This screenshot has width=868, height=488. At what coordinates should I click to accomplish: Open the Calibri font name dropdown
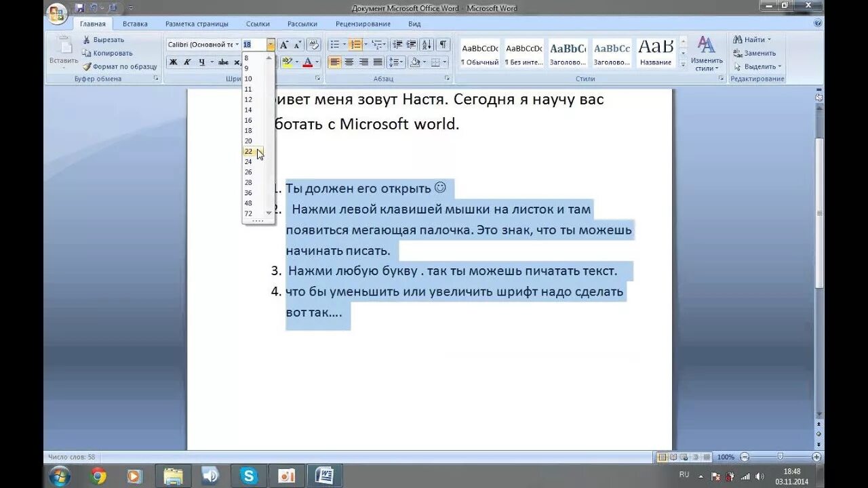(237, 44)
